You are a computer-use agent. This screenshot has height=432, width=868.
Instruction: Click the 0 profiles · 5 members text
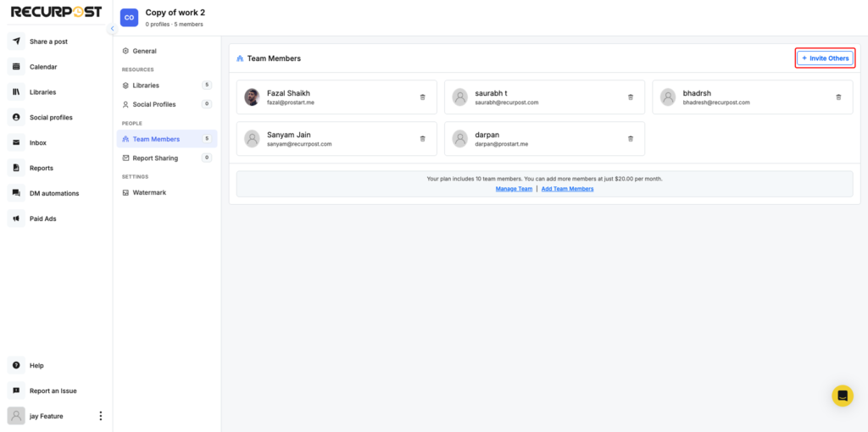[174, 25]
